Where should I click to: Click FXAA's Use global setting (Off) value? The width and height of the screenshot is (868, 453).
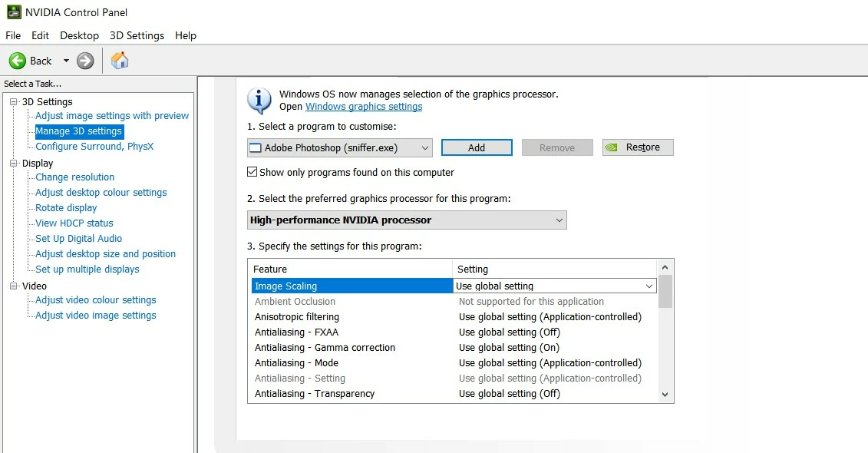[x=510, y=332]
